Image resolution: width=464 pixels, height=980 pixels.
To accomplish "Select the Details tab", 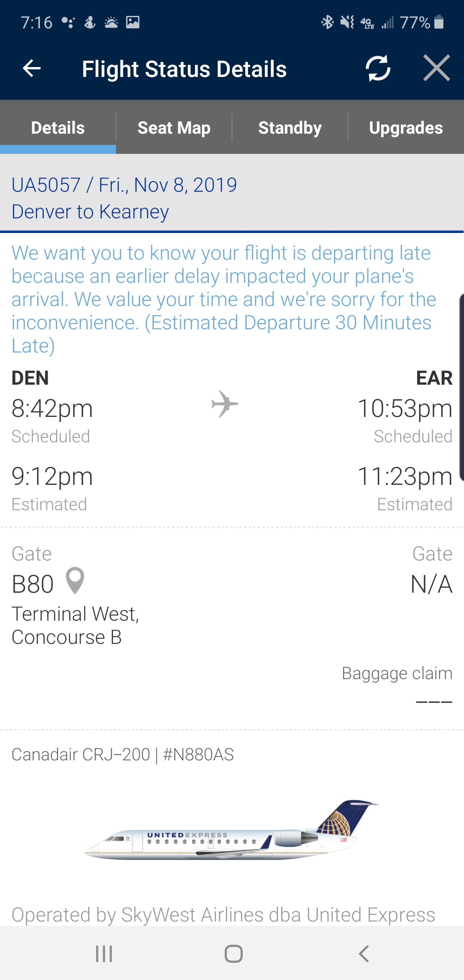I will pyautogui.click(x=58, y=128).
